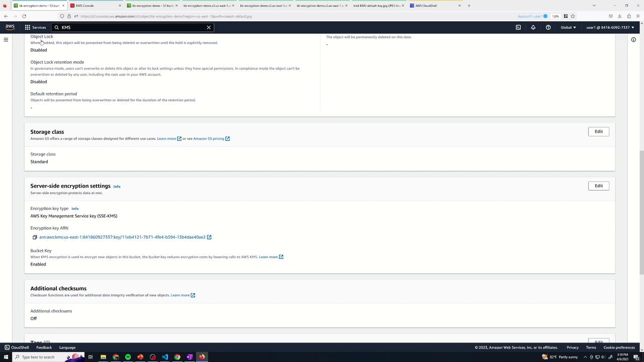
Task: Show Info for Encryption key type
Action: [75, 209]
